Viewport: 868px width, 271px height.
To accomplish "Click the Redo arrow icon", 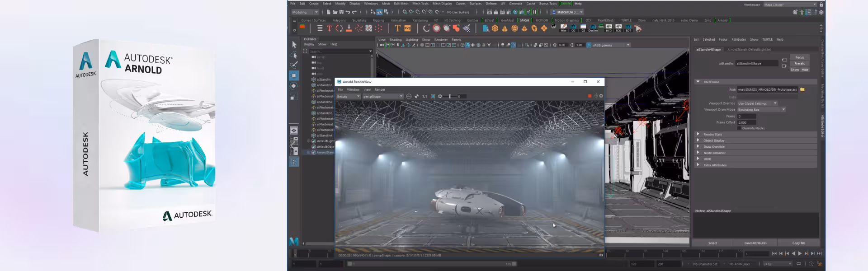I will click(x=354, y=12).
